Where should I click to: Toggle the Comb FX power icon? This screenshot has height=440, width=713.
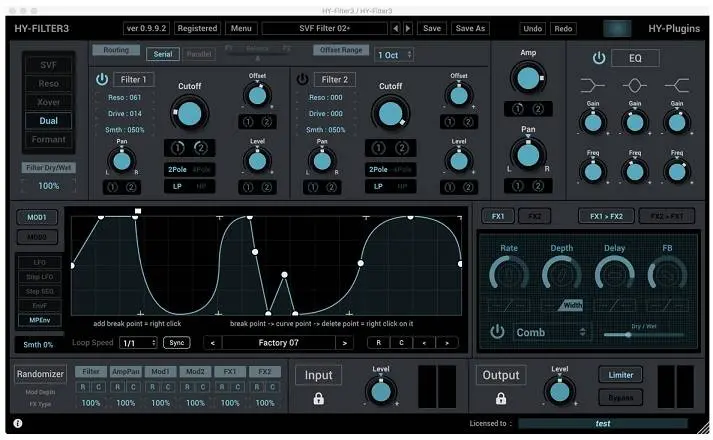click(x=497, y=331)
